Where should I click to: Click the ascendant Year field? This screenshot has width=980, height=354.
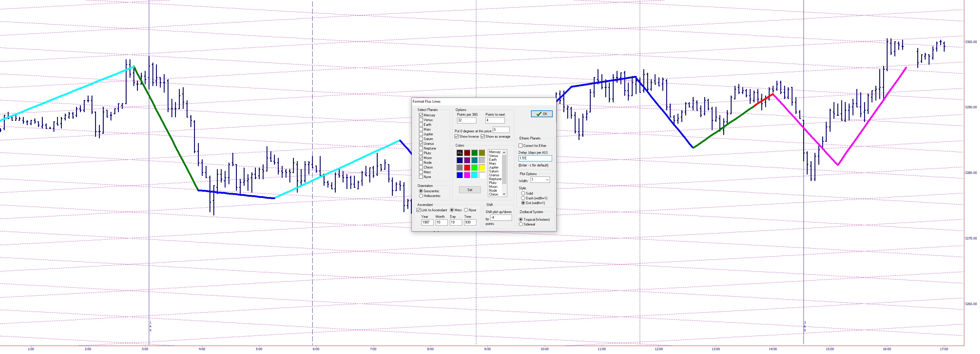(427, 222)
